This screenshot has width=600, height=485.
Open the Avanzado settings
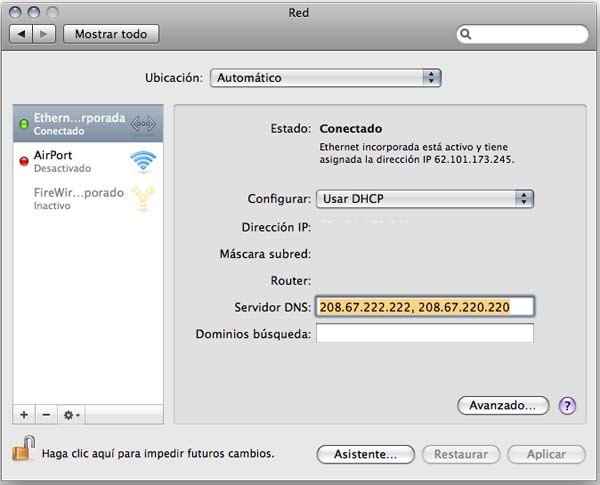pos(503,405)
